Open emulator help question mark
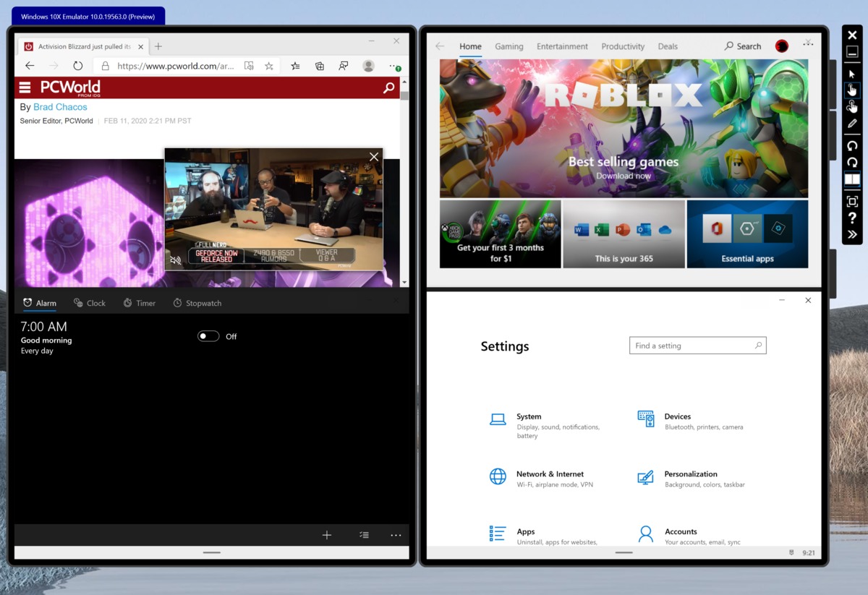 [852, 218]
